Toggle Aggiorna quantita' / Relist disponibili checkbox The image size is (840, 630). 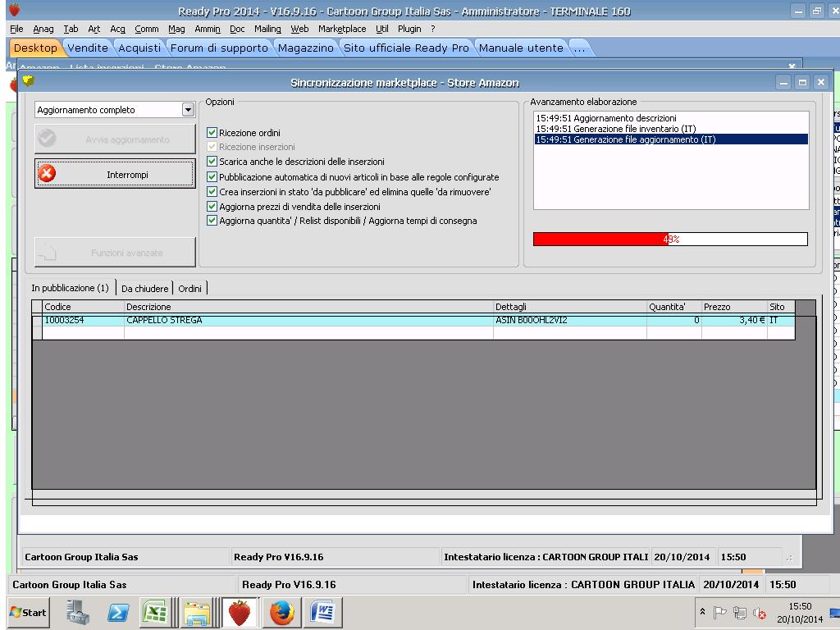coord(212,220)
